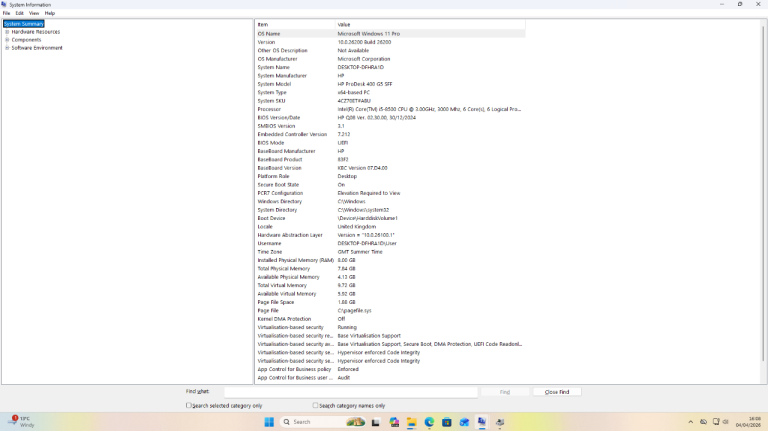Screen dimensions: 768x431
Task: Expand the Components tree node
Action: 7,40
